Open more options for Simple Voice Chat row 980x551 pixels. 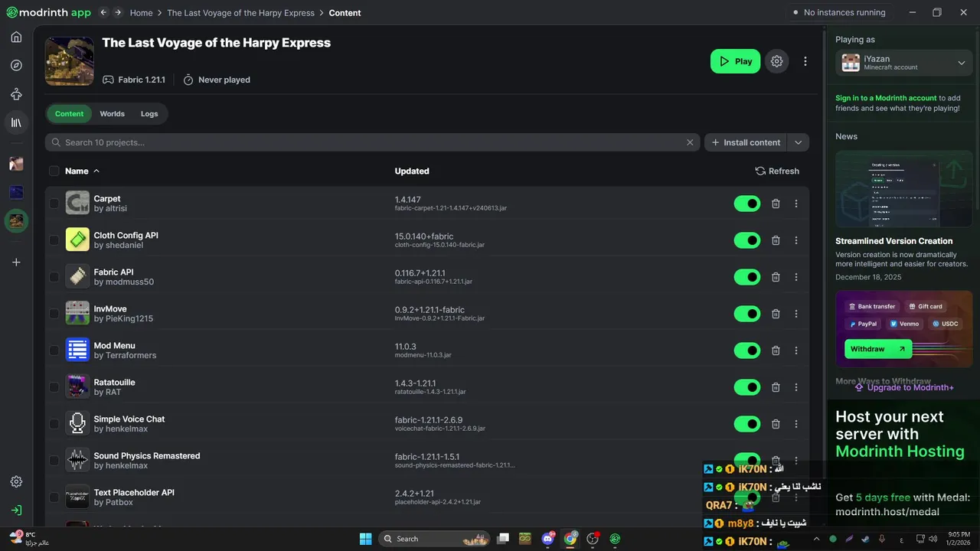(796, 424)
